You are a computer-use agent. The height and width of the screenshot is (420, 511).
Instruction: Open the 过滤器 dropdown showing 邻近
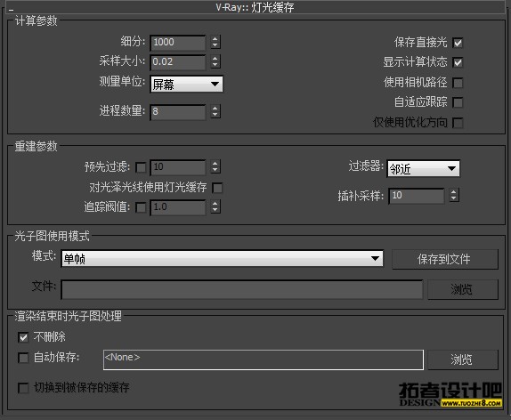click(x=424, y=169)
